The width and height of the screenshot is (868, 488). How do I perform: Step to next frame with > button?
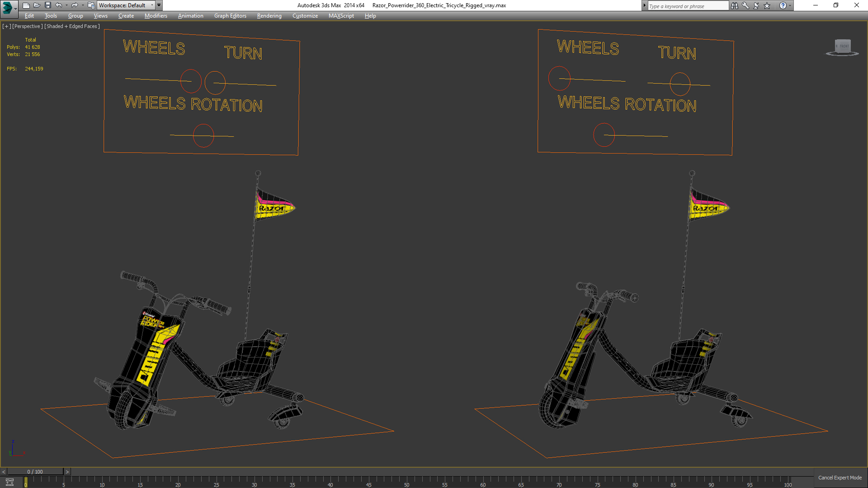tap(67, 472)
